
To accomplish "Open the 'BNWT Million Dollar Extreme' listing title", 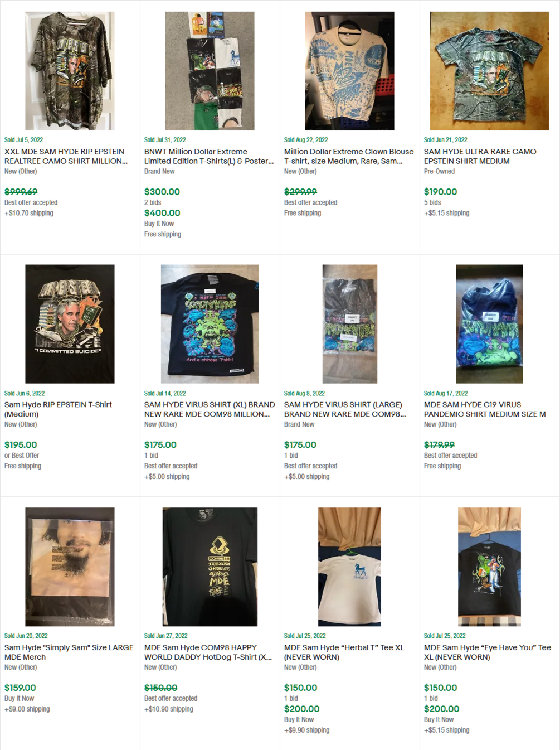I will (209, 156).
